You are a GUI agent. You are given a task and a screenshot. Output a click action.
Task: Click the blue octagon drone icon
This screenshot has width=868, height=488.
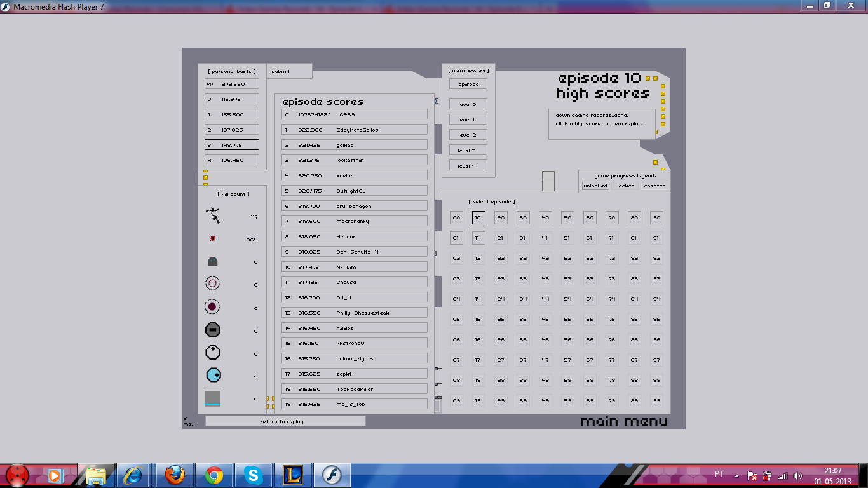point(213,376)
